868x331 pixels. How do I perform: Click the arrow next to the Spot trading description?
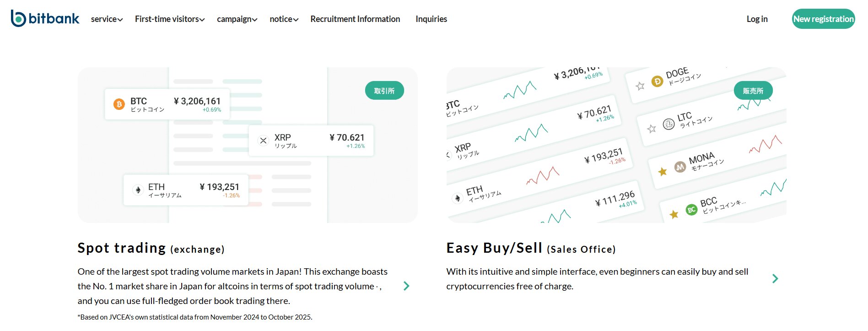[406, 286]
